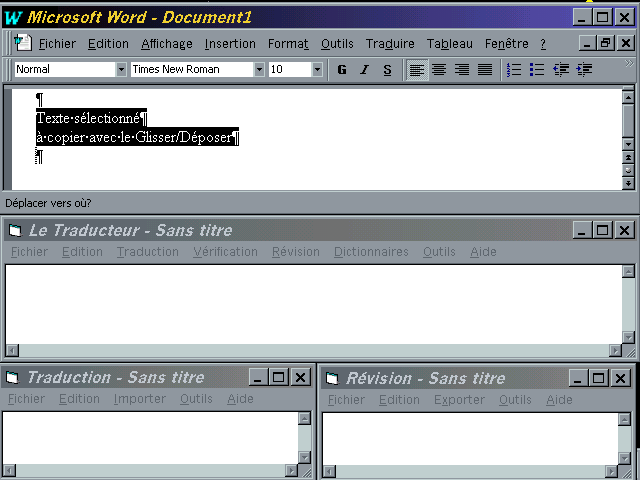Open Word's Edition menu

click(108, 43)
